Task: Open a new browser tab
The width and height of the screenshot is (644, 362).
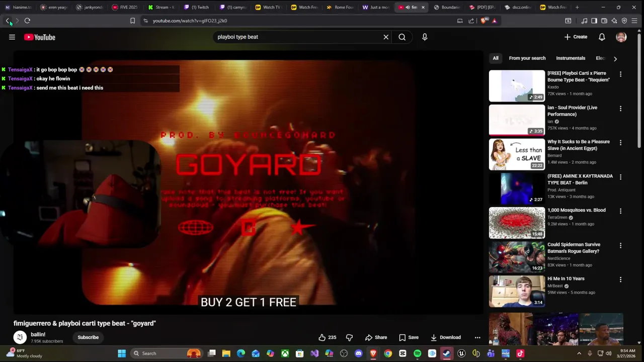Action: click(x=577, y=7)
